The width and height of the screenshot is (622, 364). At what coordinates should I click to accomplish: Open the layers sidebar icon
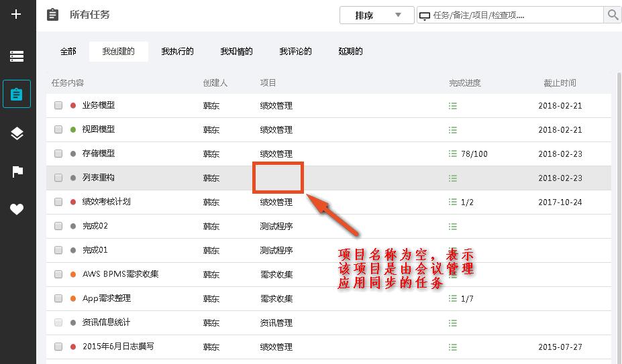[x=17, y=133]
